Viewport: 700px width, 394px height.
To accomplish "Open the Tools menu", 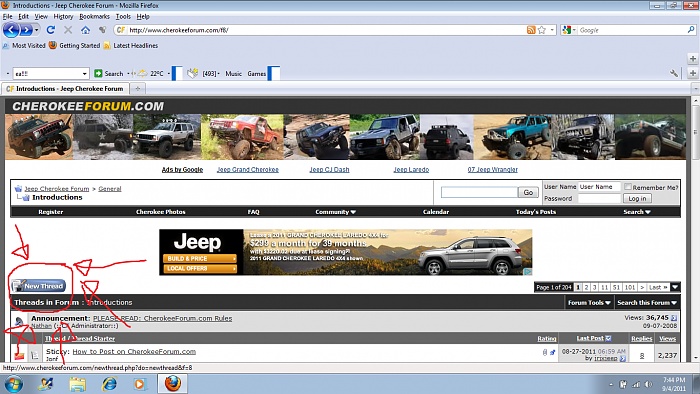I will pos(123,17).
